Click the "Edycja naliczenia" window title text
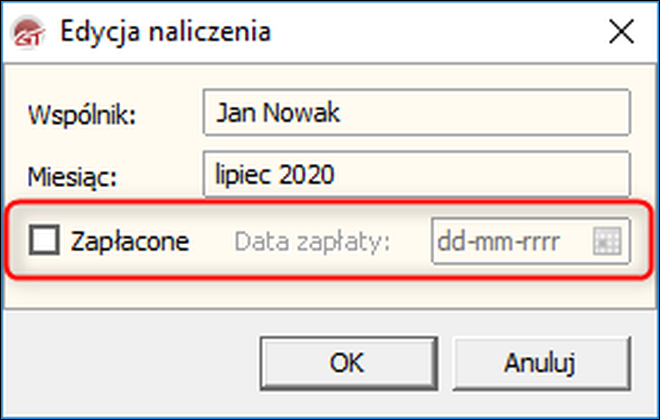The image size is (660, 420). click(x=165, y=32)
